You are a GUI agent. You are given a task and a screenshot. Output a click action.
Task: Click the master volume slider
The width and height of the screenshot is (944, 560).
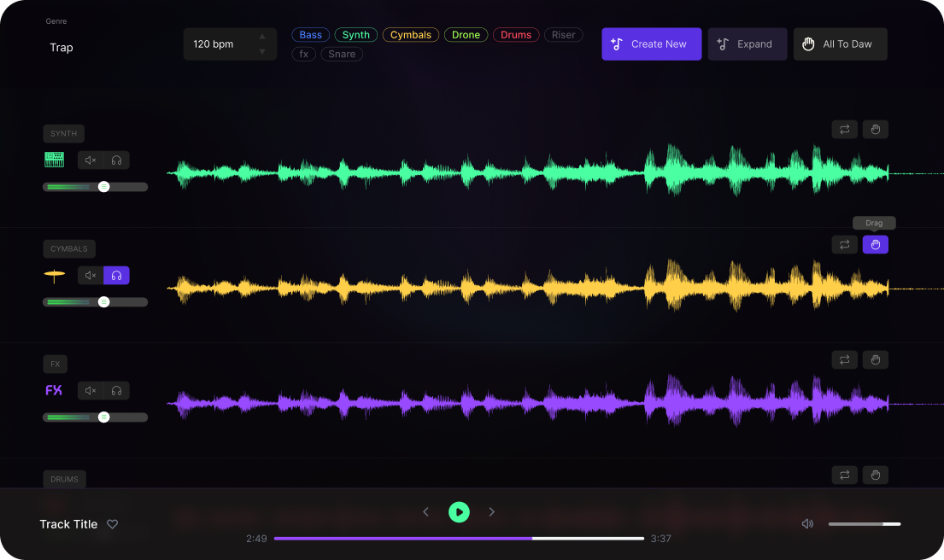(x=865, y=524)
